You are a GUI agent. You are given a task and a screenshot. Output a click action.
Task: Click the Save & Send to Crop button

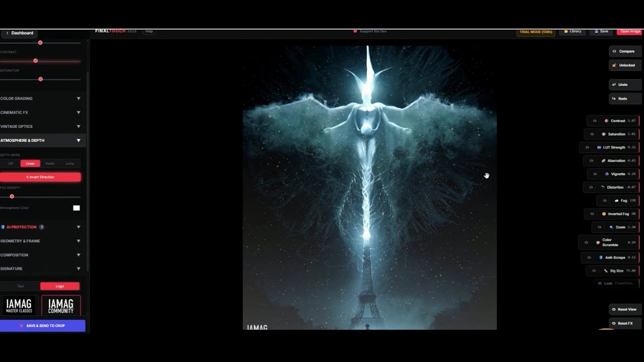42,326
